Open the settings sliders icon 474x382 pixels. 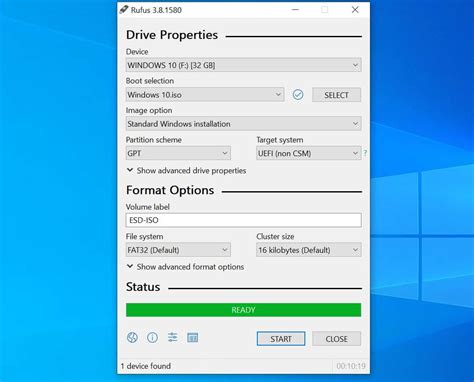[x=173, y=337]
